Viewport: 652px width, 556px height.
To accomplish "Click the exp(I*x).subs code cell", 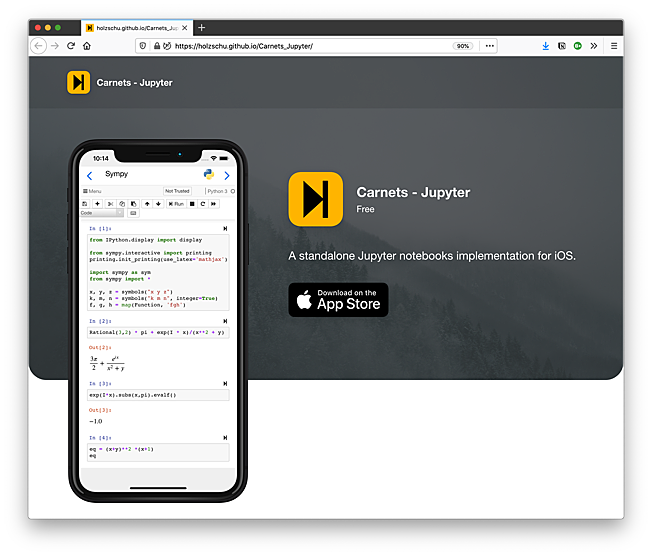I will pyautogui.click(x=158, y=395).
